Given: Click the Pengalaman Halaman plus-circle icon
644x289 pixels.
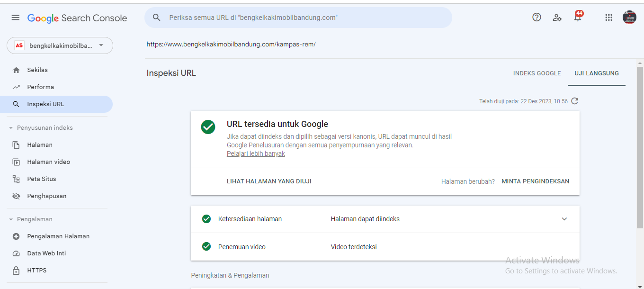Looking at the screenshot, I should click(16, 236).
